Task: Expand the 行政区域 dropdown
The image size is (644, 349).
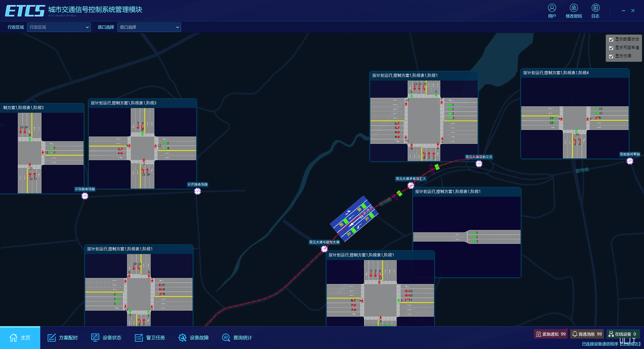Action: click(x=59, y=27)
